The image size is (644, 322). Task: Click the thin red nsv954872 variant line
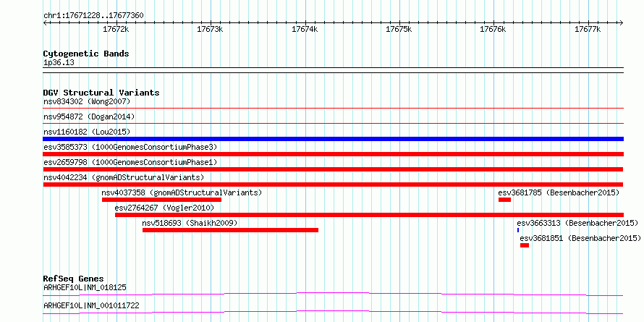click(x=333, y=123)
